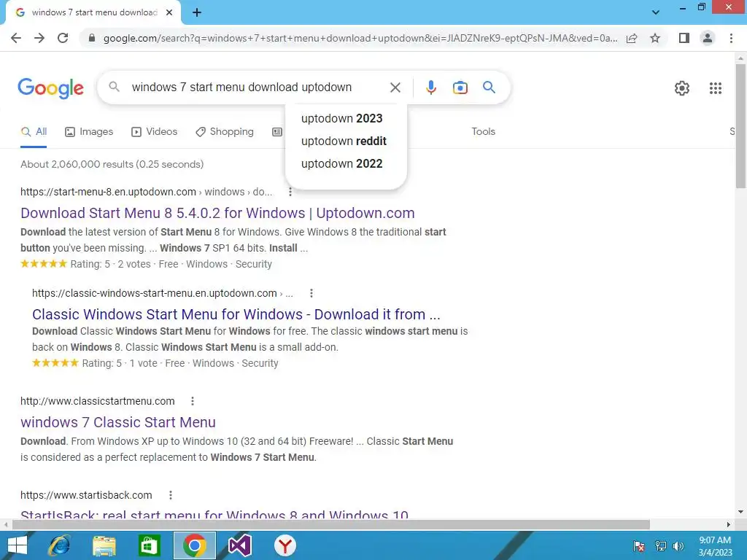Go to the Google homepage logo
Viewport: 747px width, 560px height.
(50, 88)
